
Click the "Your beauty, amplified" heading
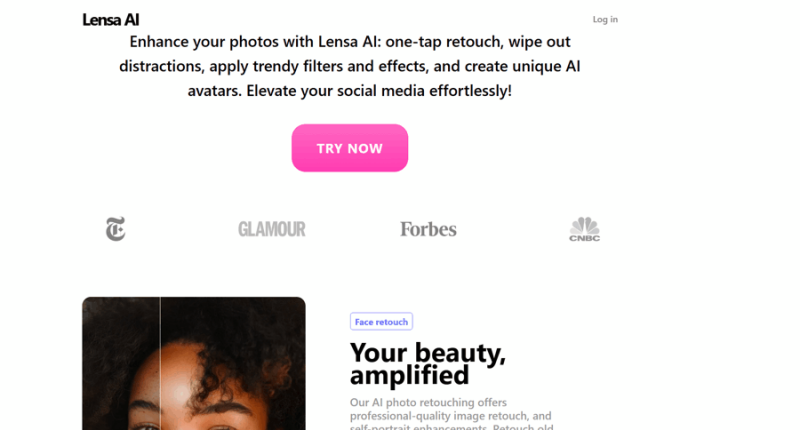coord(428,364)
